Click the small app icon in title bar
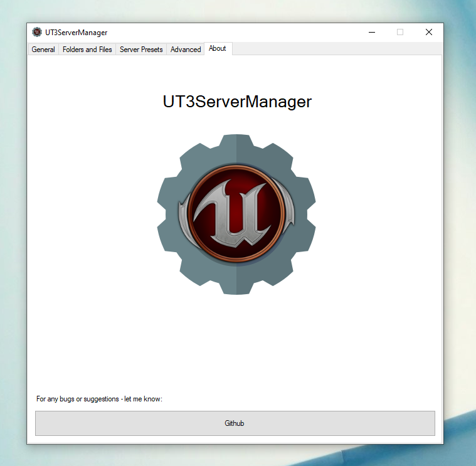The image size is (476, 466). click(x=37, y=32)
